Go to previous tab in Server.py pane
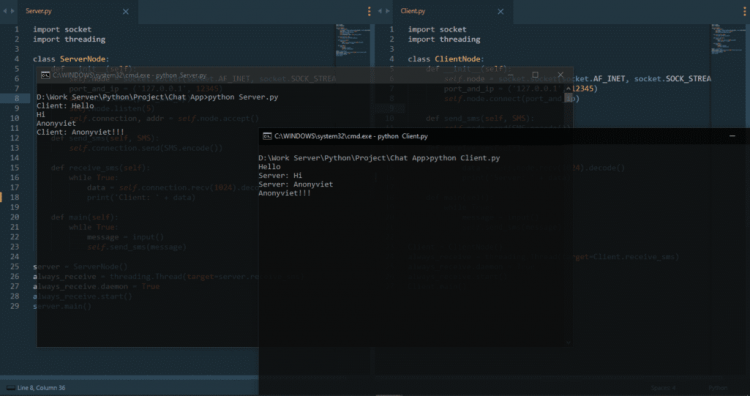Screen dimensions: 750x396 pyautogui.click(x=5, y=11)
